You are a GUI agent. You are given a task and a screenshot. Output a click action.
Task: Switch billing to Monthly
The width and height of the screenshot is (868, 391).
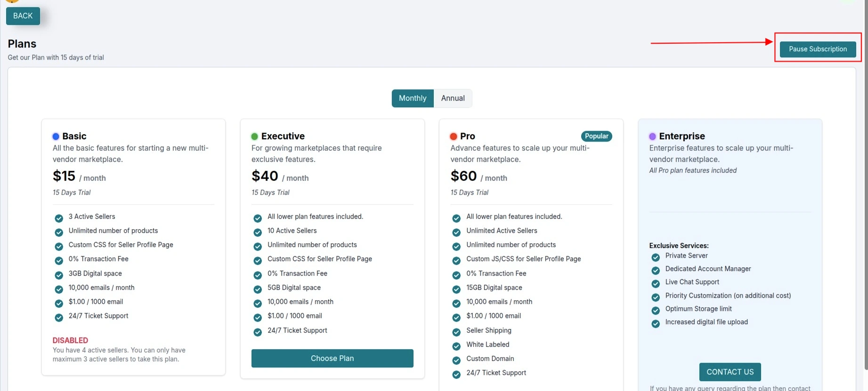point(413,98)
